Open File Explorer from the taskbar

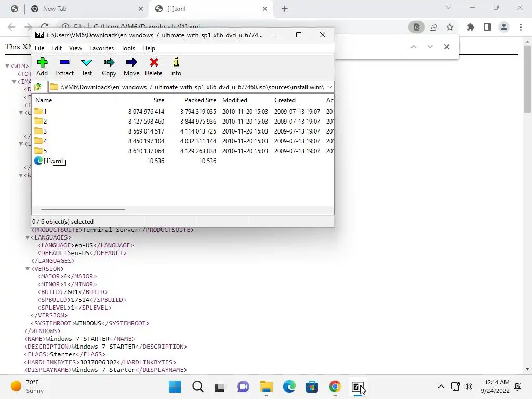[267, 387]
